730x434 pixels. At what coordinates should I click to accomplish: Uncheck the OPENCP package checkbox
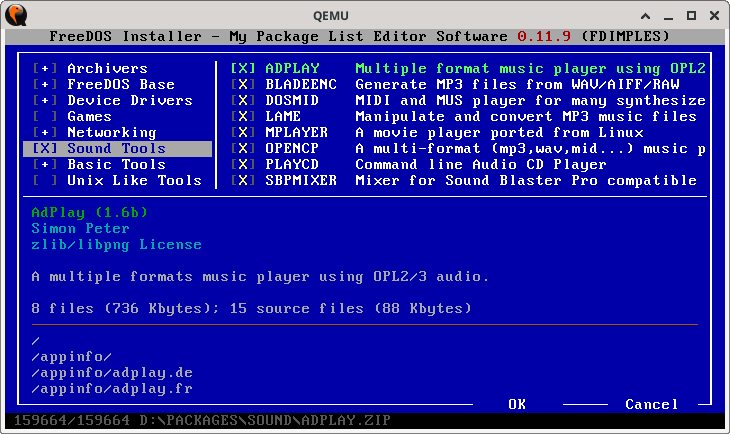pyautogui.click(x=243, y=148)
